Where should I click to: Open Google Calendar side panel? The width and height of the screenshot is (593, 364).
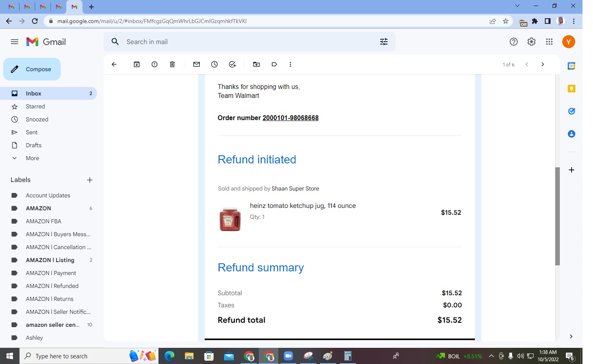click(572, 66)
